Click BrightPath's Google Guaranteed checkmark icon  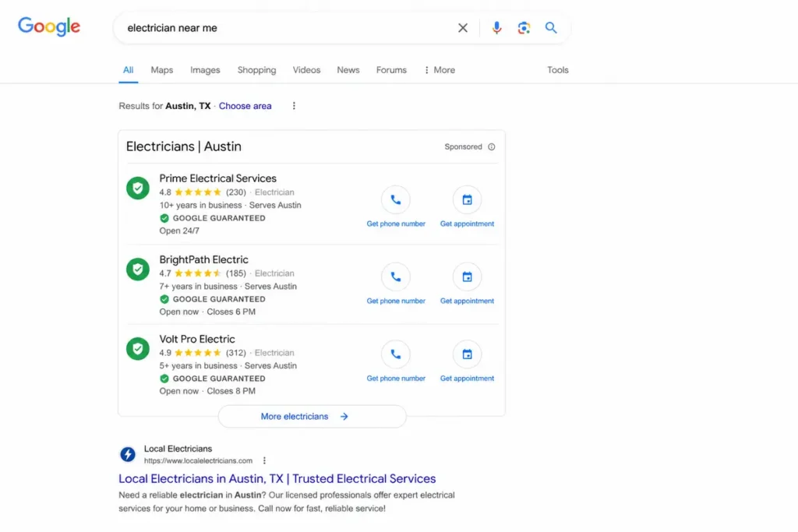[x=164, y=299]
